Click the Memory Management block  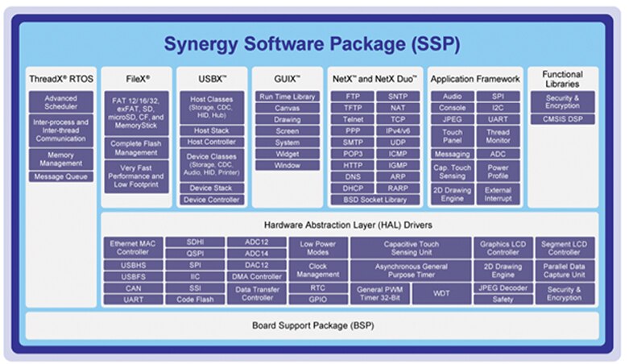[61, 159]
